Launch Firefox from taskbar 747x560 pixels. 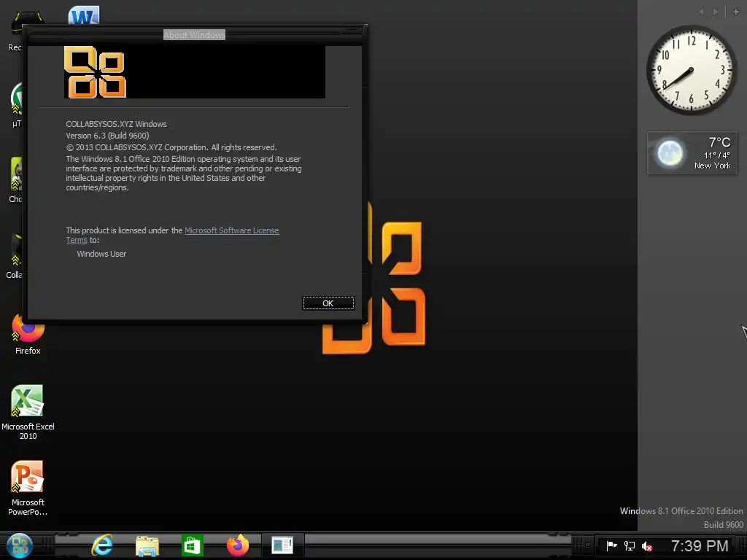coord(237,545)
